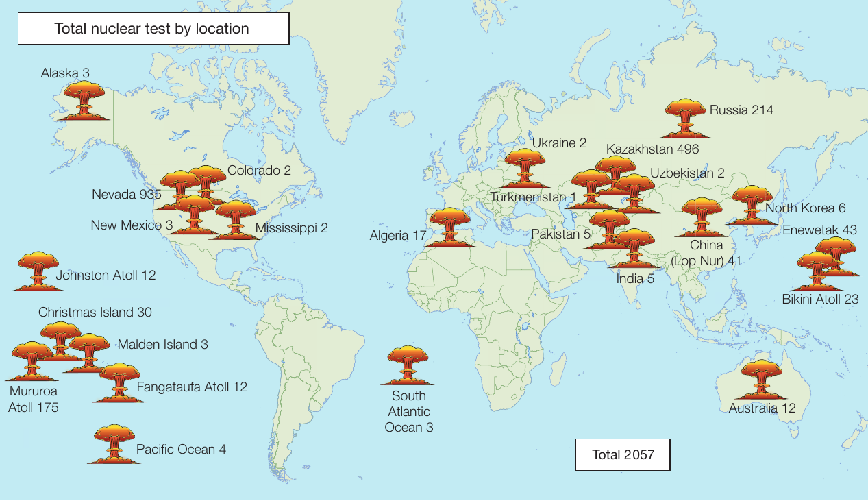Click the New Mexico mushroom cloud icon
Viewport: 868px width, 501px height.
[x=195, y=215]
